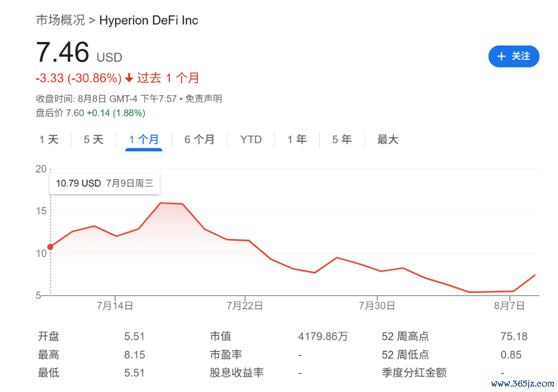The height and width of the screenshot is (392, 558).
Task: Click the 10.79 USD chart tooltip
Action: point(105,183)
